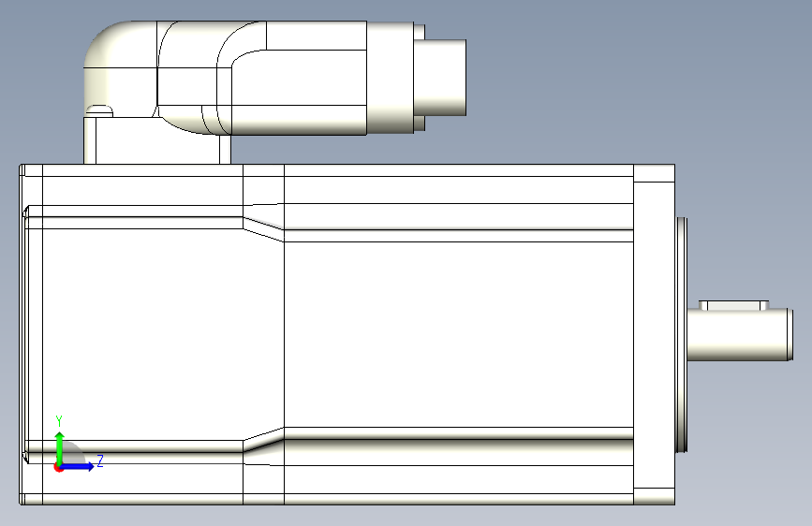Click the blue 'Z' axis label
The width and height of the screenshot is (812, 526).
pos(100,460)
